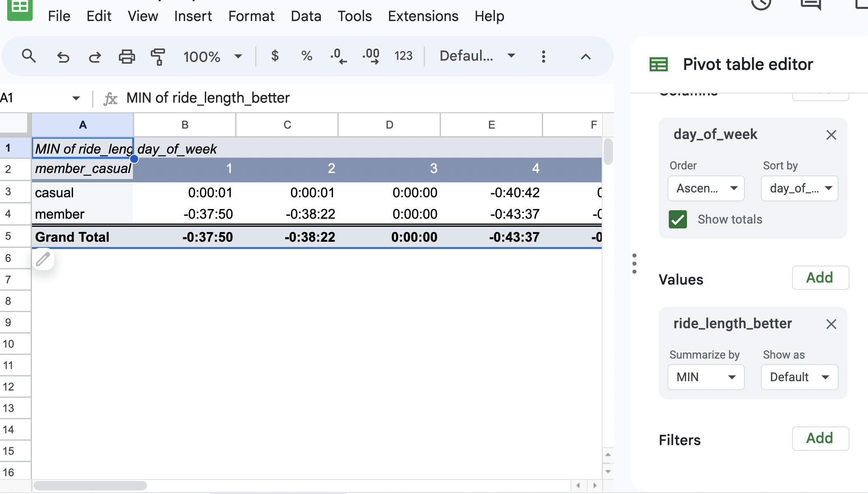
Task: Open the Data menu
Action: coord(306,16)
